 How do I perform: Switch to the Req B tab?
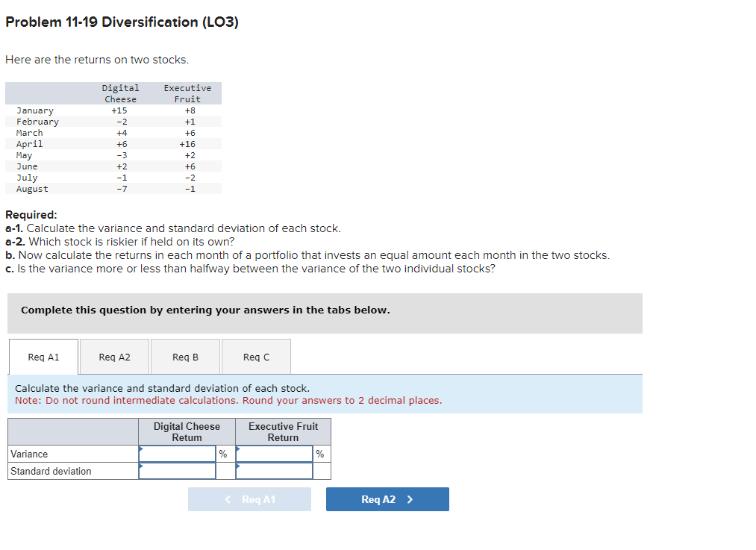click(185, 356)
